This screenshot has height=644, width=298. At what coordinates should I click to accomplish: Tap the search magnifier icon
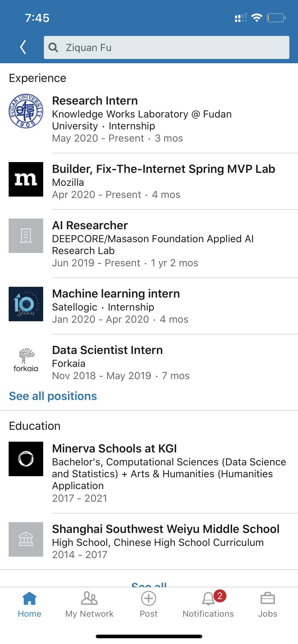tap(53, 47)
